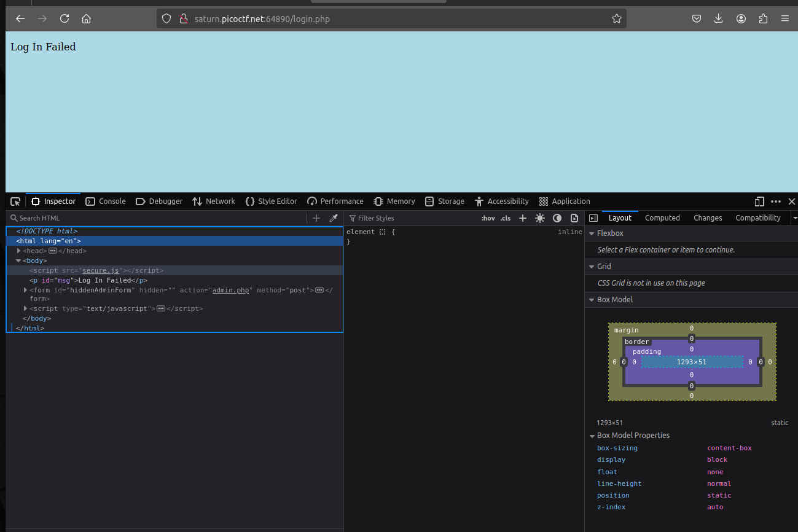Toggle the .cls classes panel
This screenshot has width=798, height=532.
tap(505, 218)
